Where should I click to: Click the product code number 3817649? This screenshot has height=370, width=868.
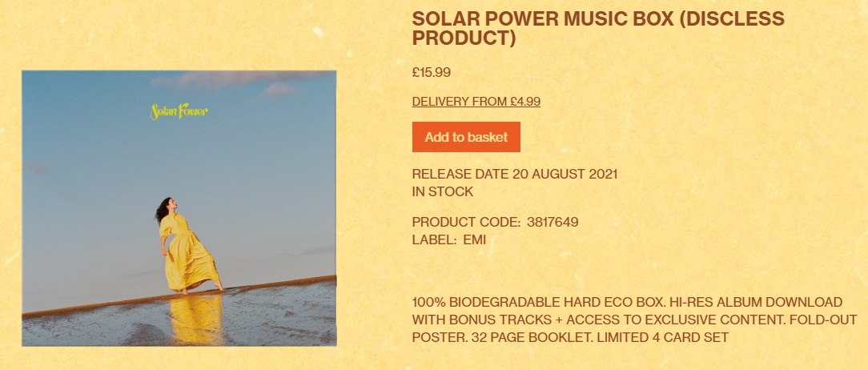[x=553, y=222]
